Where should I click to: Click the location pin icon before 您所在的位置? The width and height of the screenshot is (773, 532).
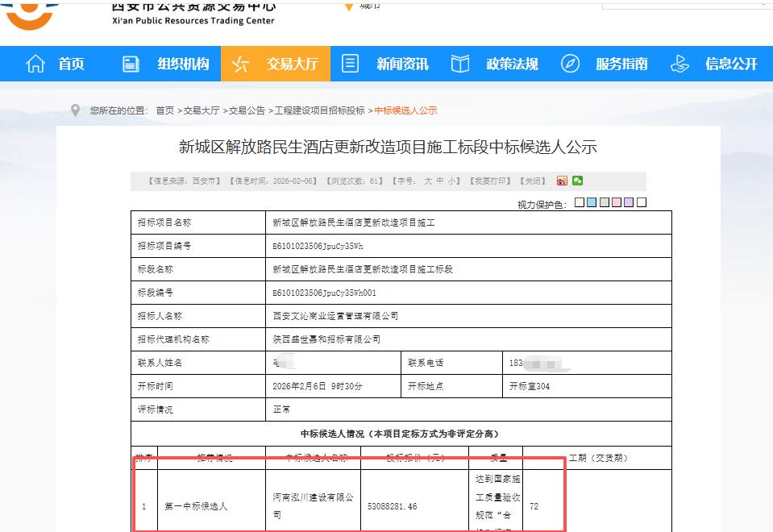[74, 110]
